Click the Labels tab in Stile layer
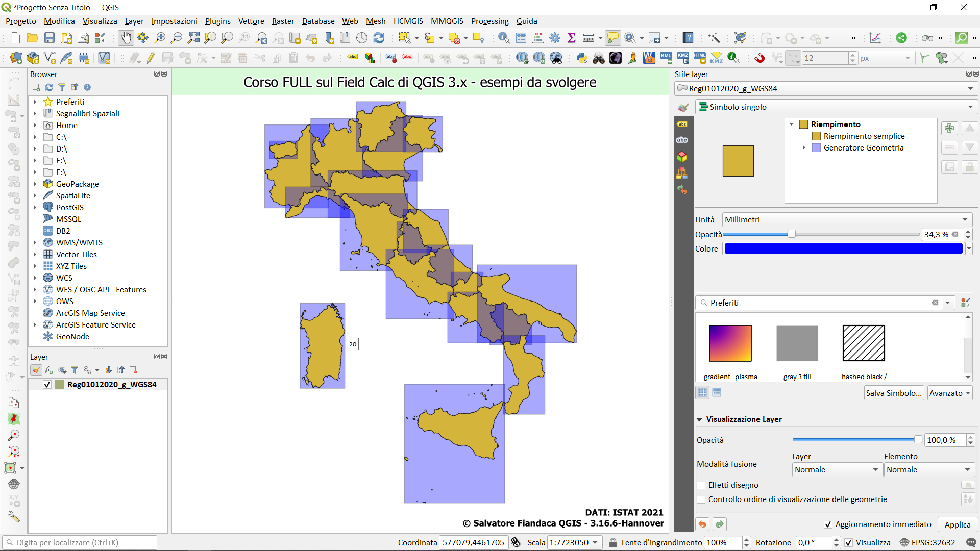The height and width of the screenshot is (551, 980). click(682, 124)
